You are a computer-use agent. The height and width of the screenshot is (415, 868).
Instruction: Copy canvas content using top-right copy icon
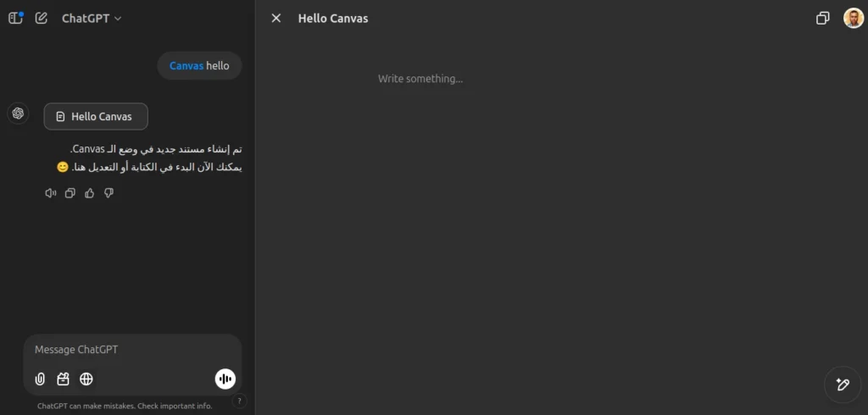point(822,19)
